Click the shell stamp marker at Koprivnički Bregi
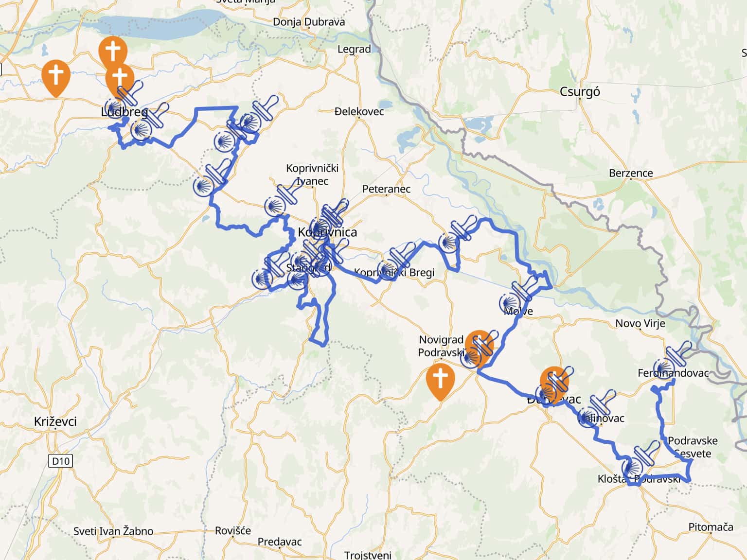 [397, 262]
